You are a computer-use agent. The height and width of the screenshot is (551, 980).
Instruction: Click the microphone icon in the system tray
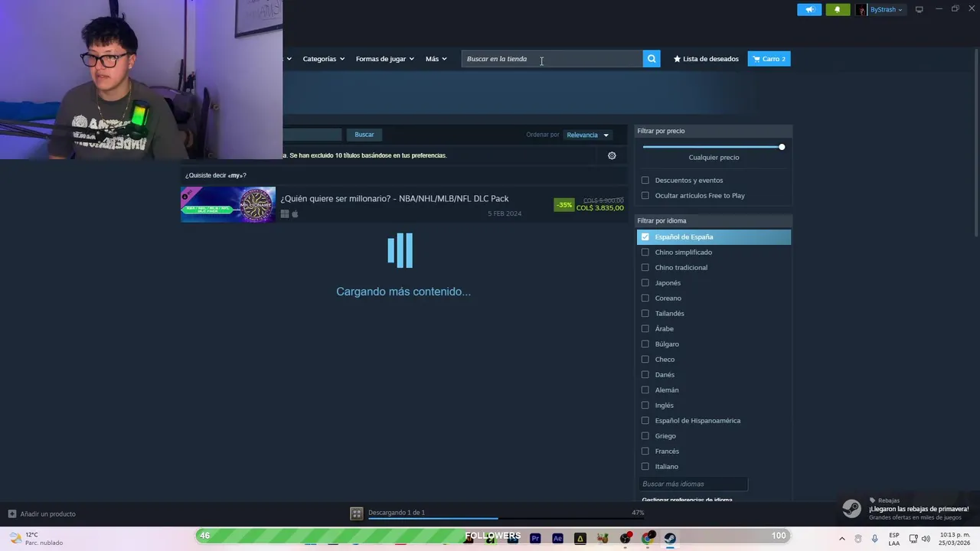(x=874, y=539)
